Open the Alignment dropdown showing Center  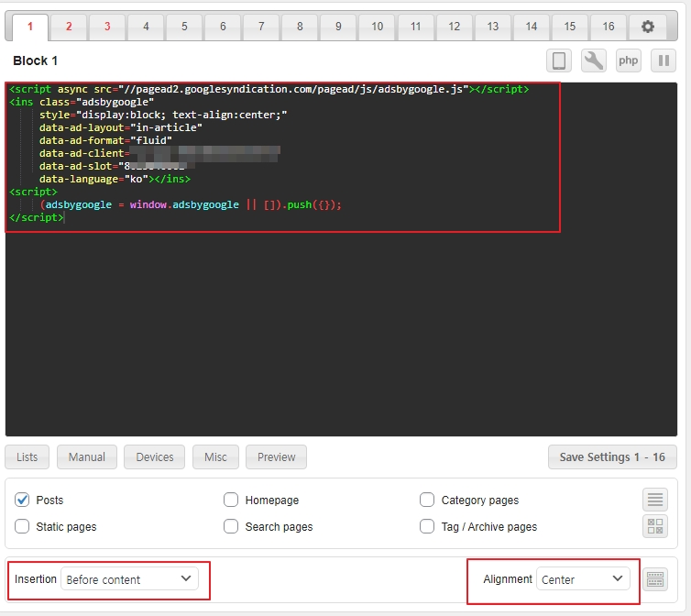[583, 579]
